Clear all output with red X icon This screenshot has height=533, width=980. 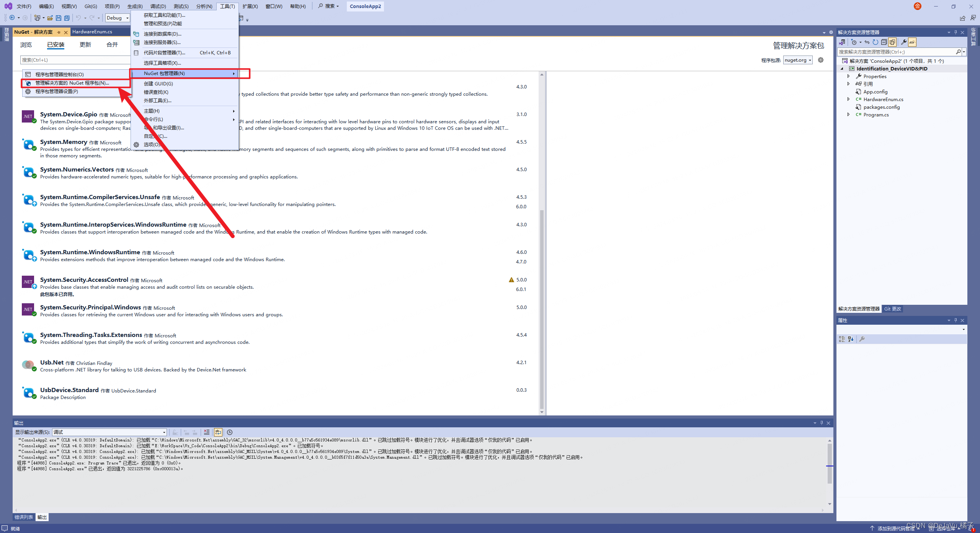tap(207, 432)
